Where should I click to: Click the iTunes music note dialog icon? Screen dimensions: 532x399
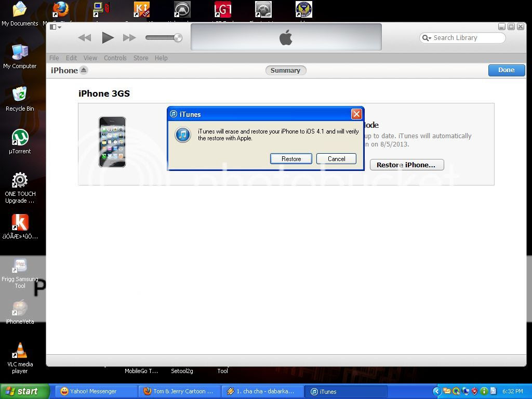coord(182,135)
